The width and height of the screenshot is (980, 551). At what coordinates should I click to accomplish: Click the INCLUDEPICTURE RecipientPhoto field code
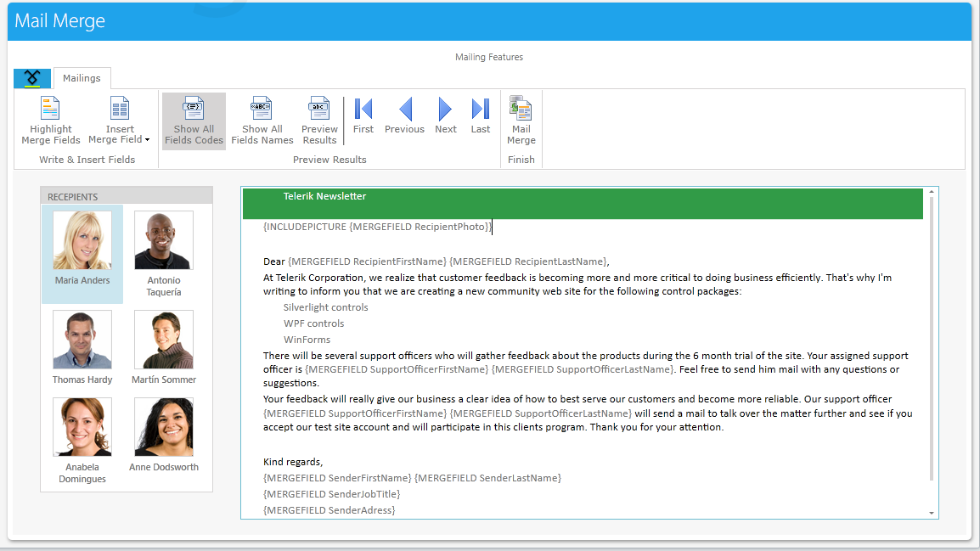[x=378, y=227]
